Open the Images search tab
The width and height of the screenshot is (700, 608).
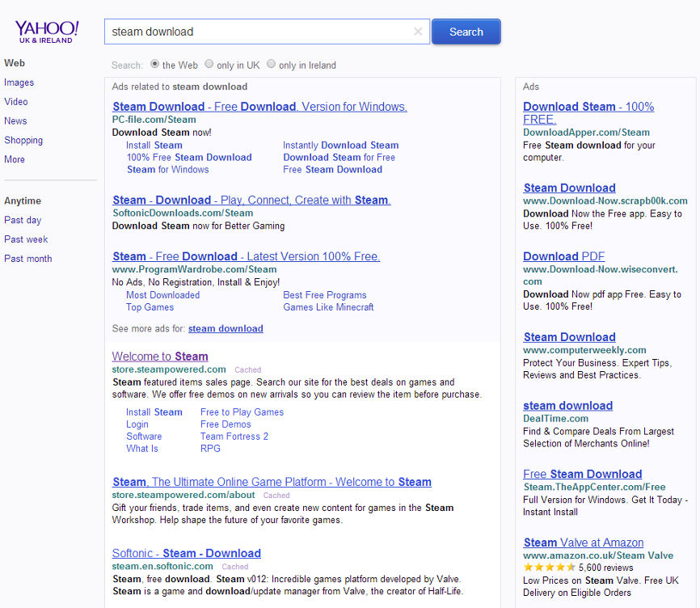pos(19,82)
